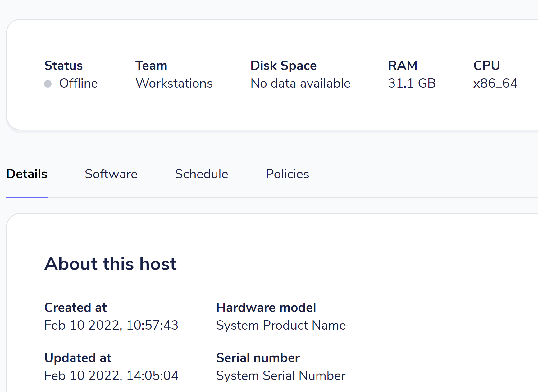
Task: Click the Status column header
Action: pos(63,66)
